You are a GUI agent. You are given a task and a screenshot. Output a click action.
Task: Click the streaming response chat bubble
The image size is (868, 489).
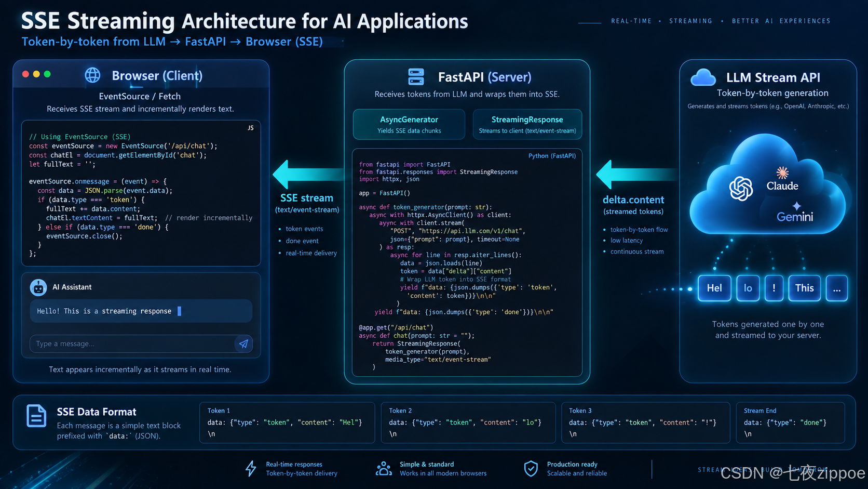(141, 311)
